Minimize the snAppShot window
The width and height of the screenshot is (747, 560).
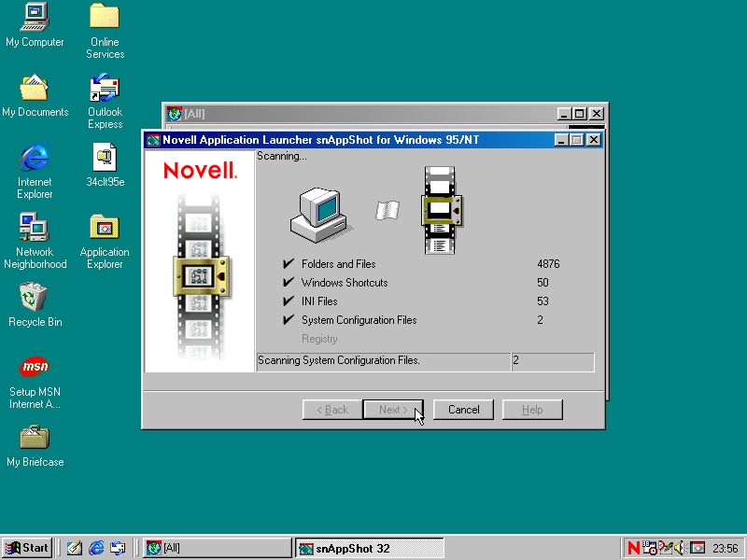click(562, 140)
